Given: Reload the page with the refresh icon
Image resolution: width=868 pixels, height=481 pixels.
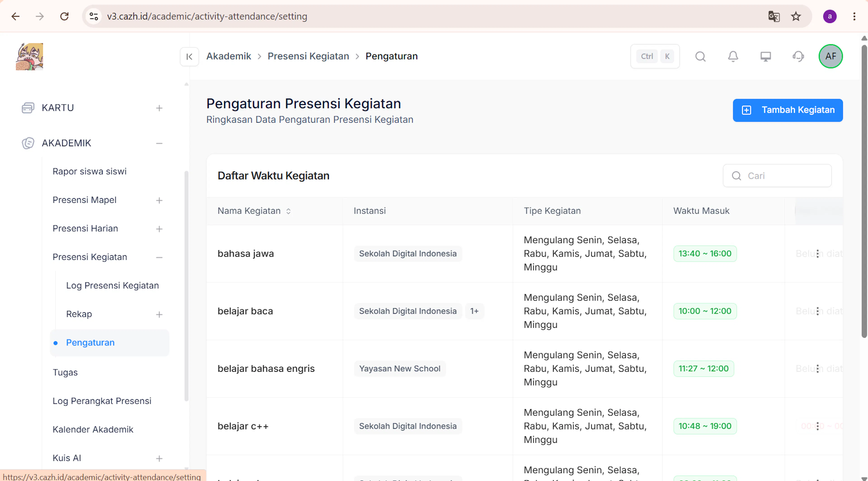Looking at the screenshot, I should tap(64, 16).
